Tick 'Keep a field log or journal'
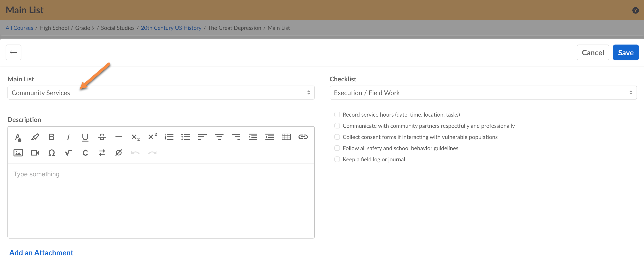644x270 pixels. [x=337, y=159]
